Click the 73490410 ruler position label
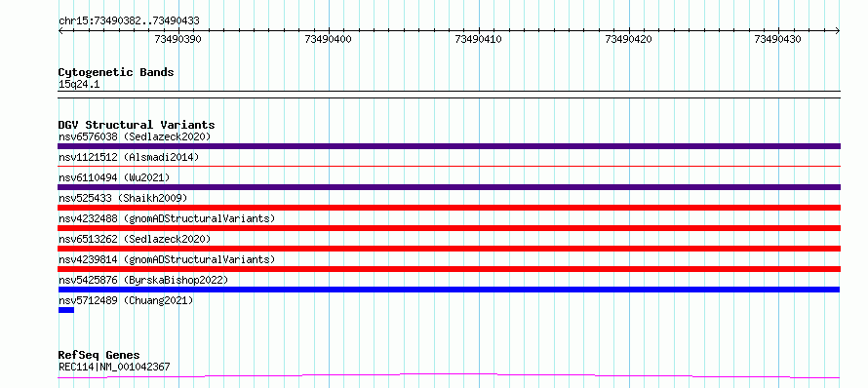This screenshot has width=868, height=388. coord(478,39)
